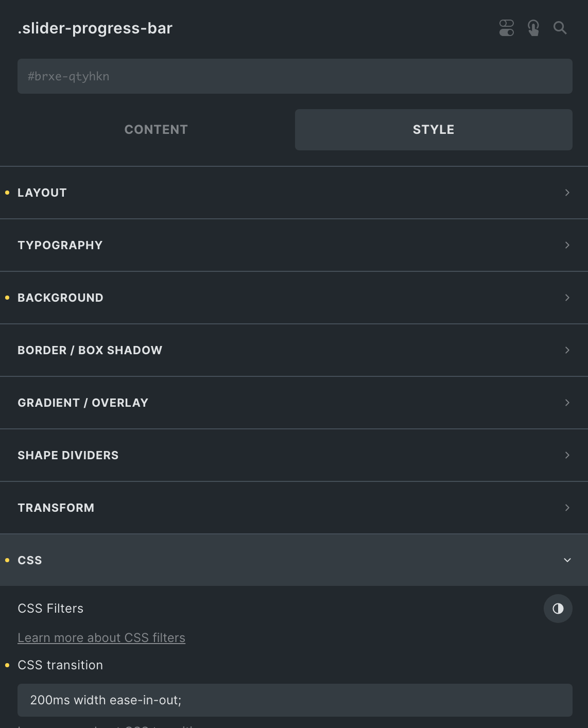Open the GRADIENT / OVERLAY group
588x728 pixels.
pos(83,403)
